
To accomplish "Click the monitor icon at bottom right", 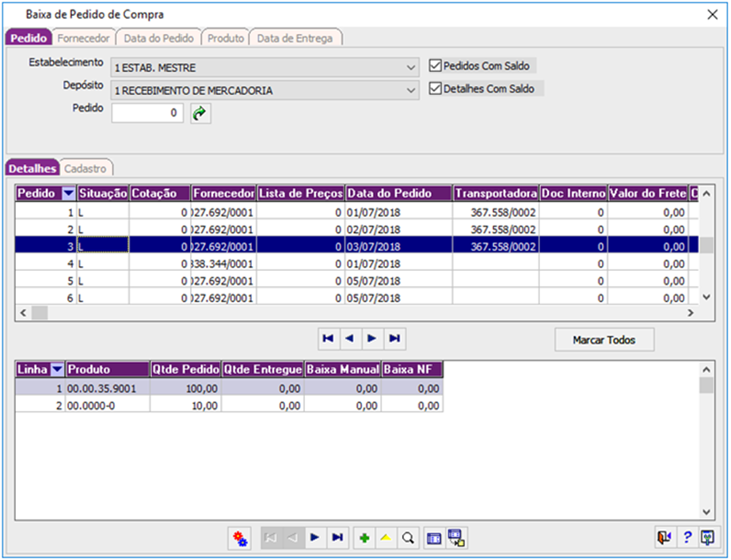I will click(708, 538).
